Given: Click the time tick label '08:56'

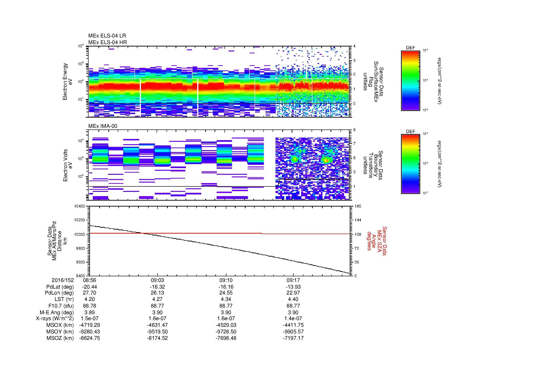Looking at the screenshot, I should pos(89,280).
